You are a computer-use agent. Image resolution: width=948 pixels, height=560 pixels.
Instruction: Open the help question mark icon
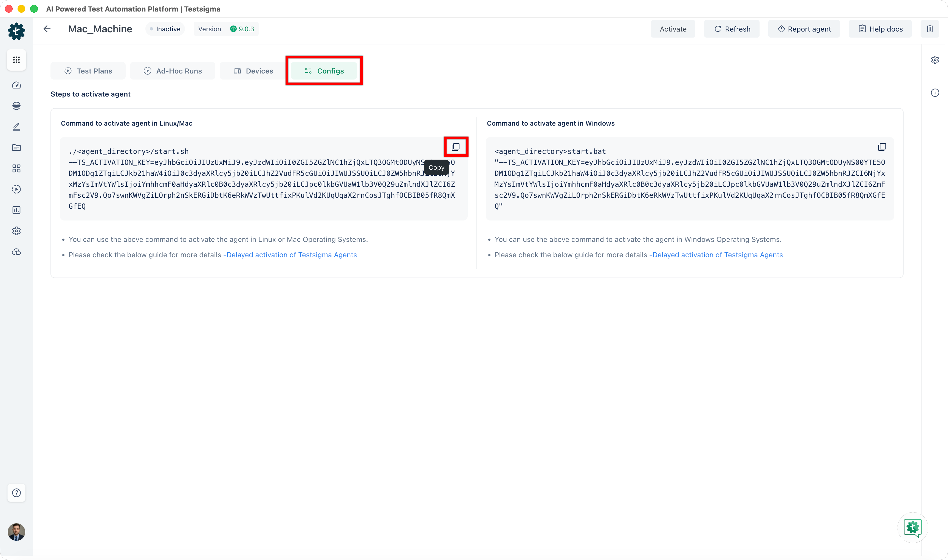[x=16, y=493]
